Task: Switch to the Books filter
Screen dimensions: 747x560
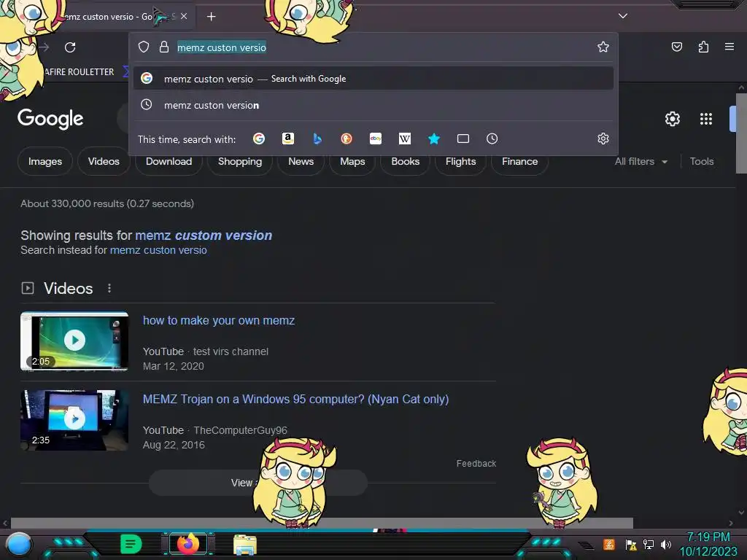Action: [405, 161]
